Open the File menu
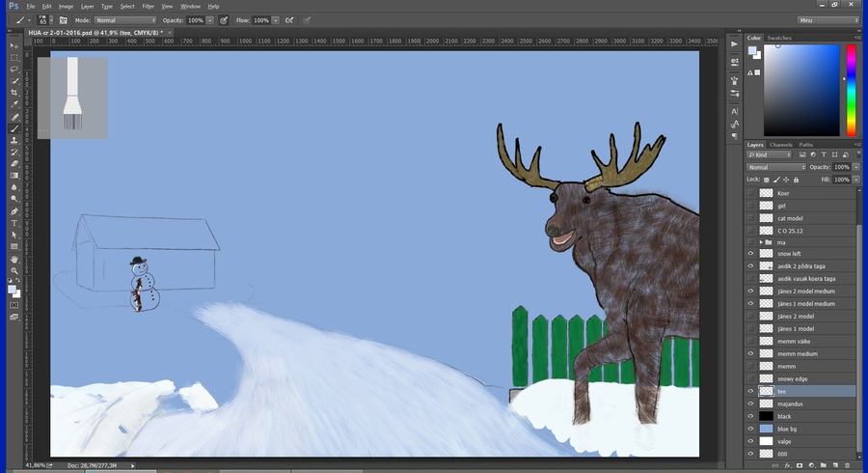This screenshot has width=868, height=473. tap(31, 7)
